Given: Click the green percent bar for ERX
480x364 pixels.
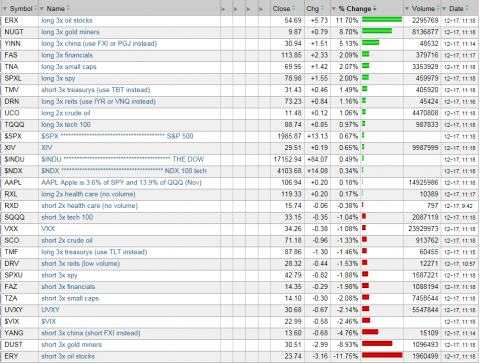Looking at the screenshot, I should (x=382, y=20).
